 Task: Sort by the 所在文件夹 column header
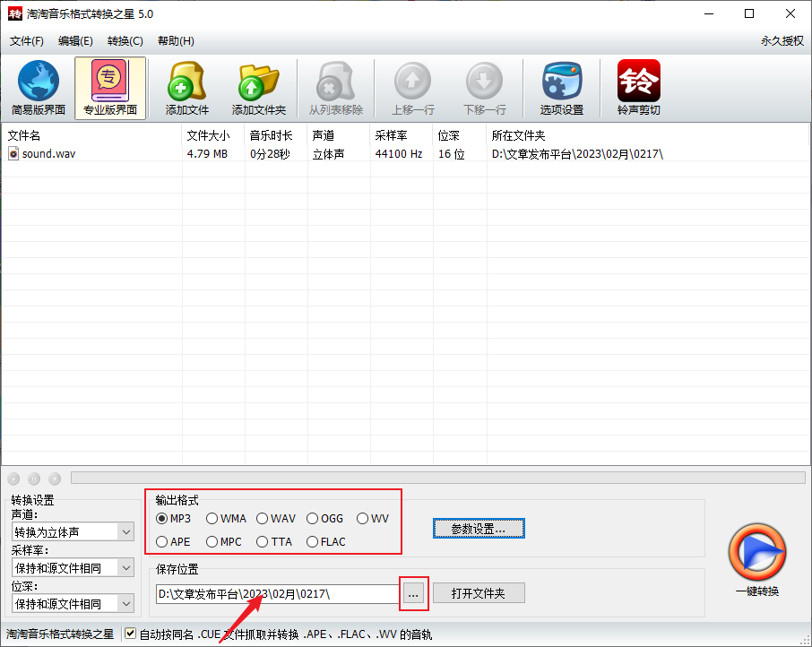647,135
